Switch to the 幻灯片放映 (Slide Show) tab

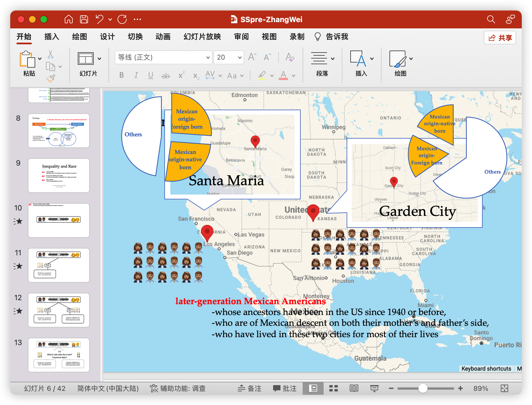click(x=202, y=37)
